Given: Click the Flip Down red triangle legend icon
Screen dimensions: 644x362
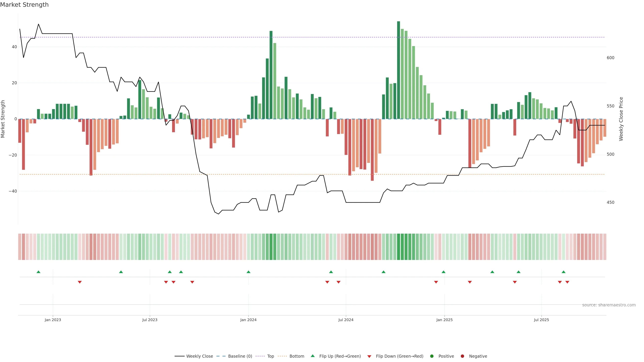Looking at the screenshot, I should pos(369,356).
